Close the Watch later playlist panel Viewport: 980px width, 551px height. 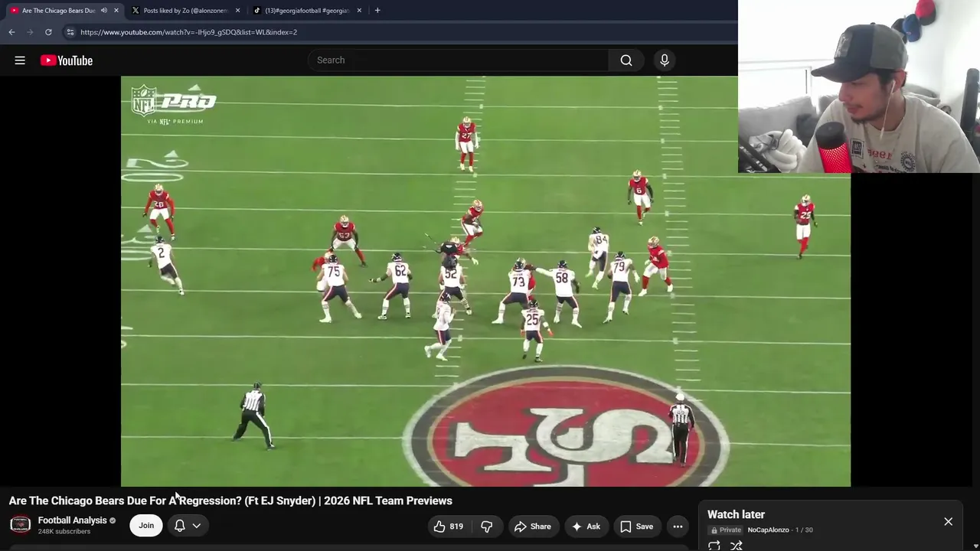tap(948, 521)
